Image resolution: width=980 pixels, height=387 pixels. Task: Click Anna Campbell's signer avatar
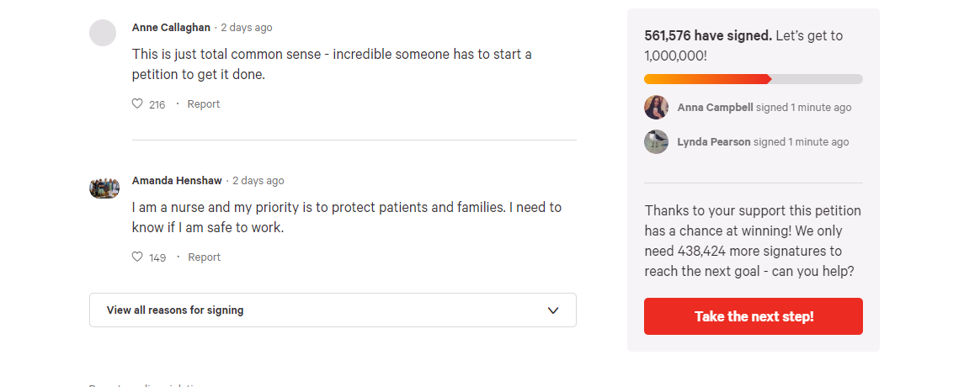pos(656,108)
